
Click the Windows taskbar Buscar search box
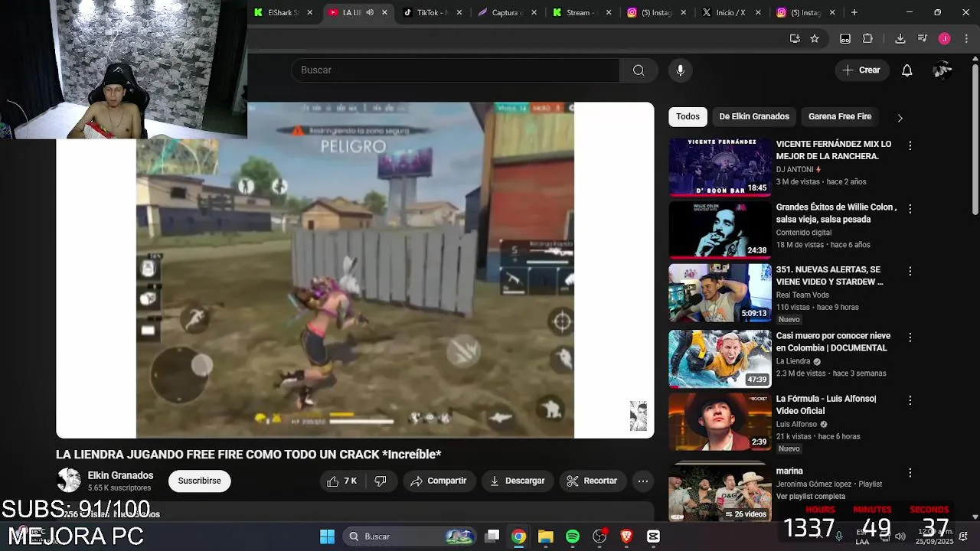coord(410,536)
